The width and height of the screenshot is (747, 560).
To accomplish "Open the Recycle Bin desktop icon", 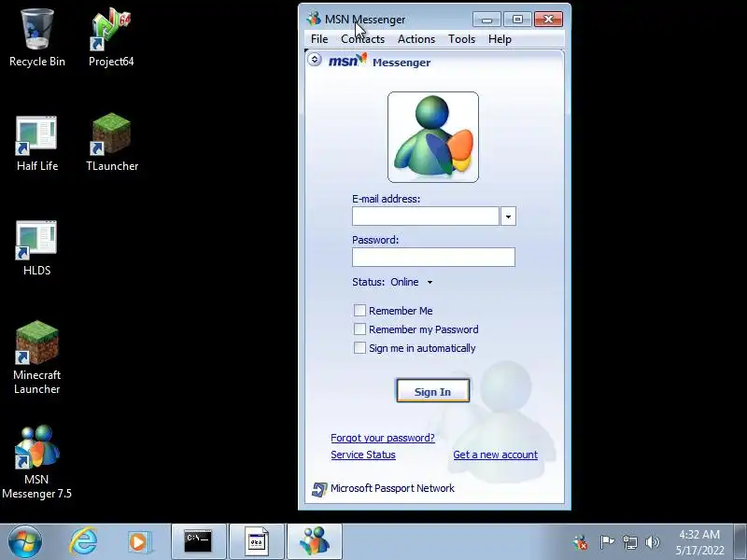I will 37,37.
